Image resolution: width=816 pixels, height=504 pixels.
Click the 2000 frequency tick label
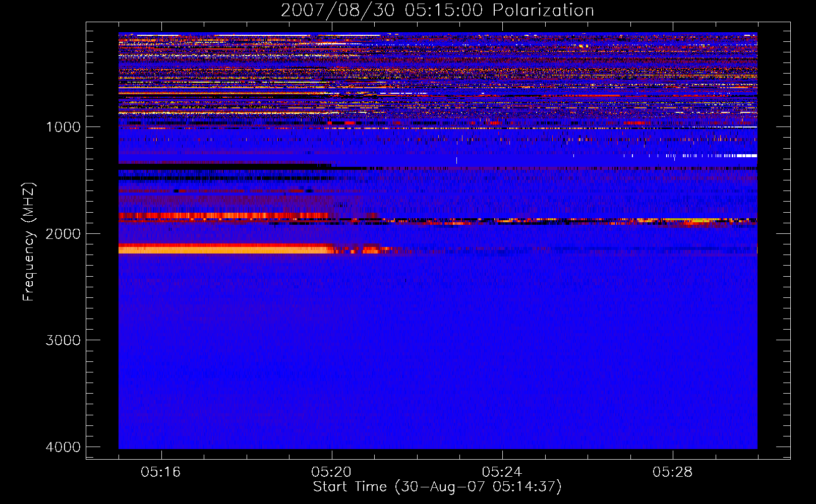[63, 234]
